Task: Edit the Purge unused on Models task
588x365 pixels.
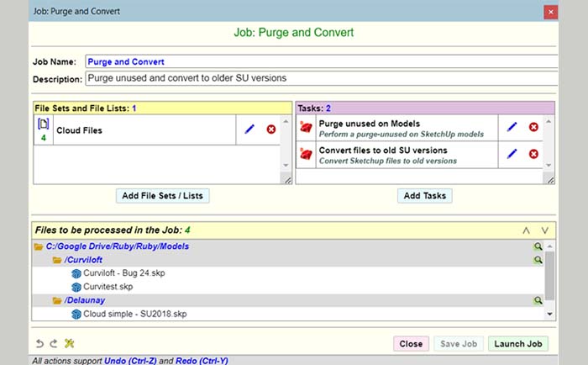Action: 512,127
